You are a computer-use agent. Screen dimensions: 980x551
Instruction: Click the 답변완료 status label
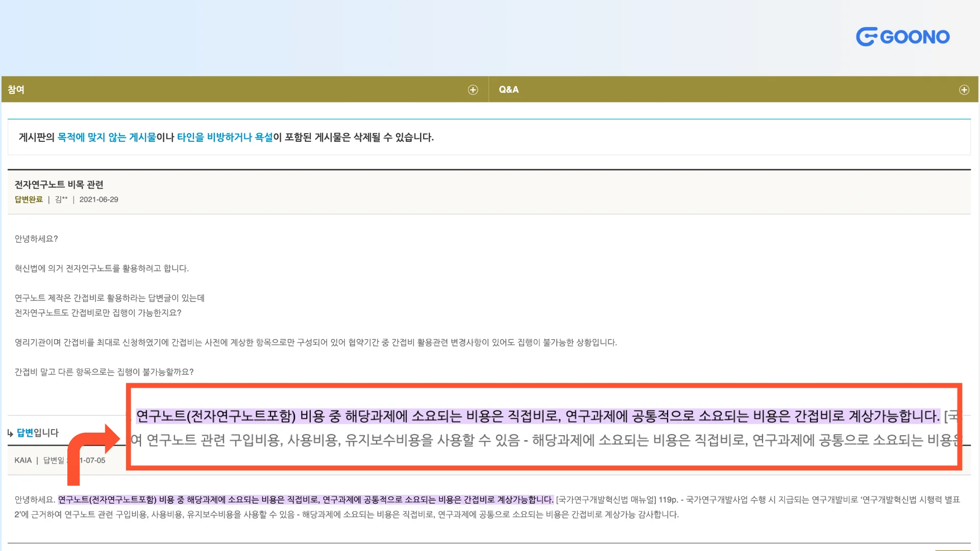(x=29, y=199)
